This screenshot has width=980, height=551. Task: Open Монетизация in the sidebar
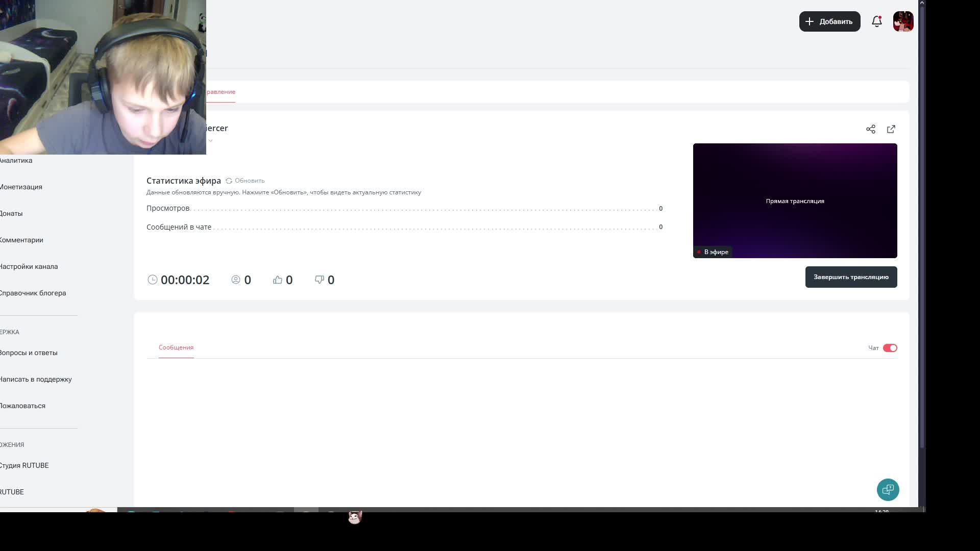[x=21, y=187]
